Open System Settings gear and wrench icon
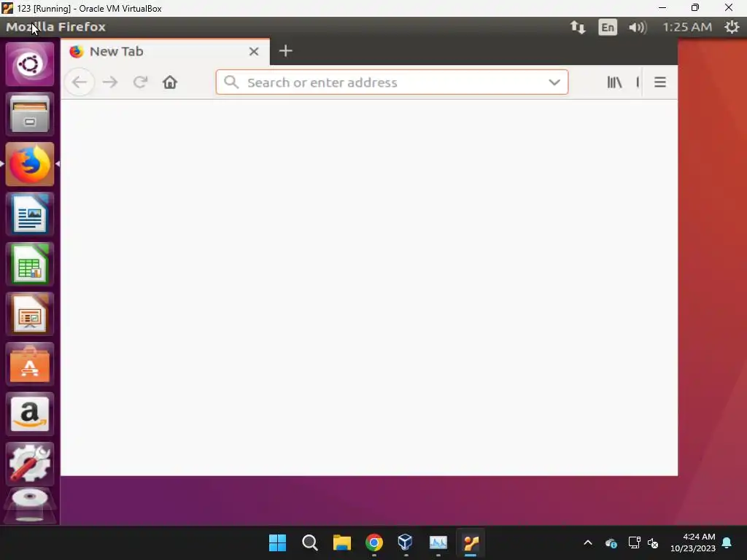747x560 pixels. pos(29,464)
